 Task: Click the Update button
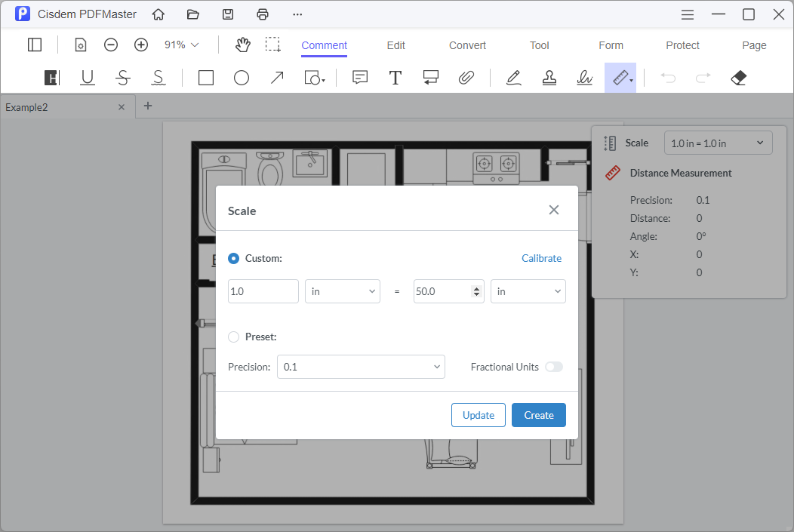(479, 415)
